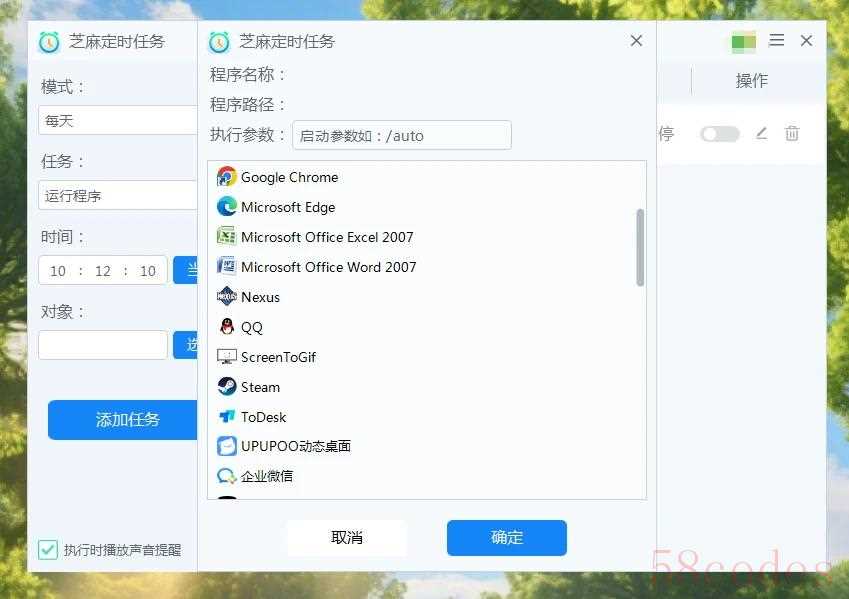Select the ScreenToGif text entry
The width and height of the screenshot is (849, 599).
coord(278,357)
